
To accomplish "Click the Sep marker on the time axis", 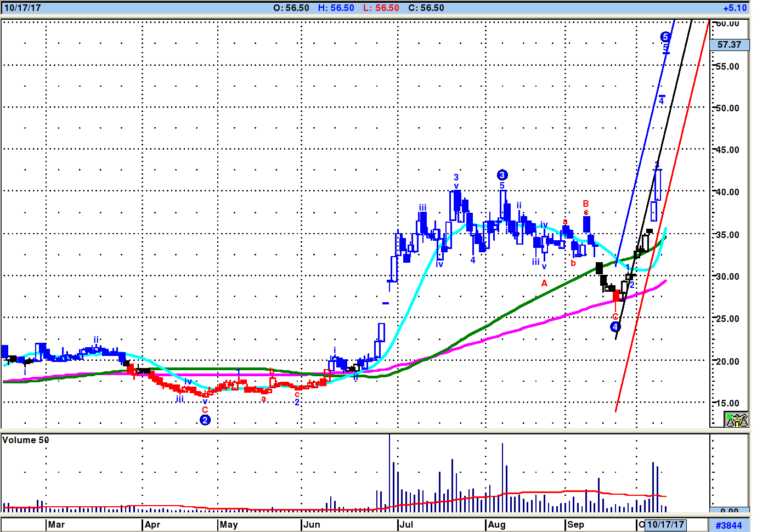I will point(575,524).
